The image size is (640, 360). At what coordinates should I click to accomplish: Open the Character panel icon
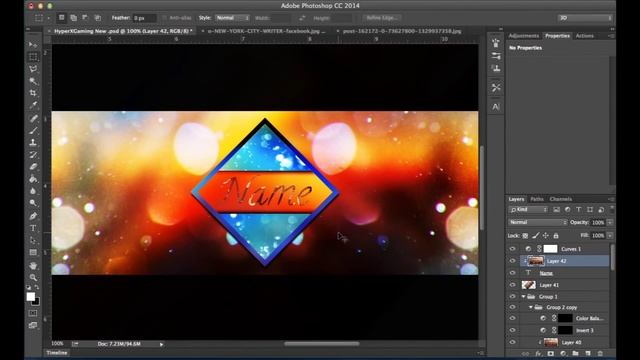tap(496, 107)
